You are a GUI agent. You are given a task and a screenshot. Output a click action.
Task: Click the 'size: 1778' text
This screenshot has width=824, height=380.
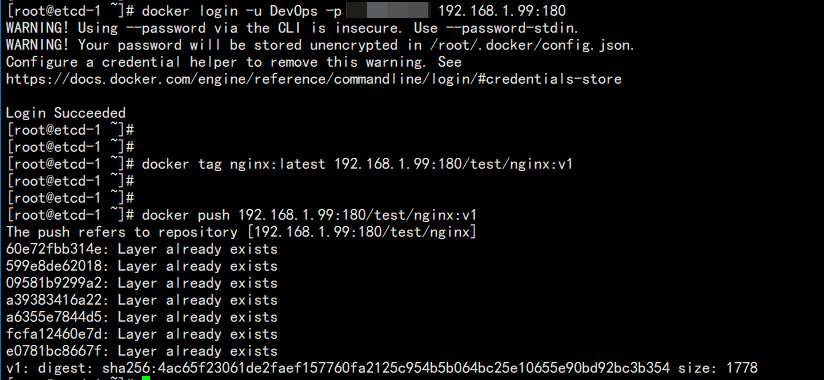[x=718, y=367]
